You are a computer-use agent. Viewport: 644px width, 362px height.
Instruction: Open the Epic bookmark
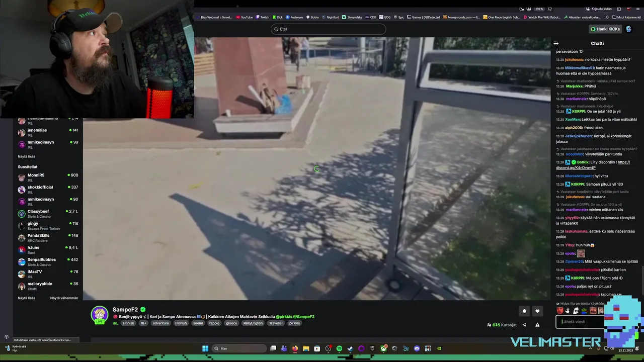[399, 17]
